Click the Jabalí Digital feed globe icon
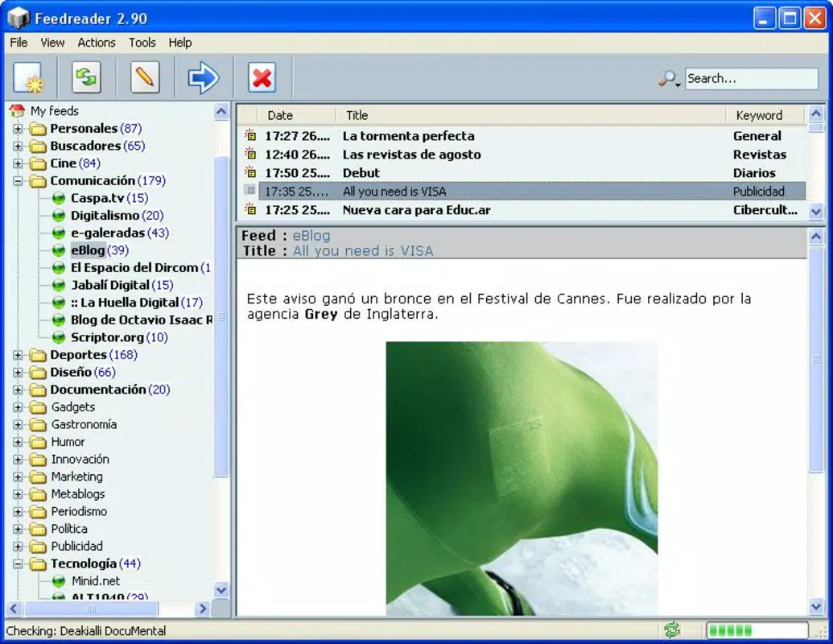This screenshot has width=833, height=644. tap(59, 285)
